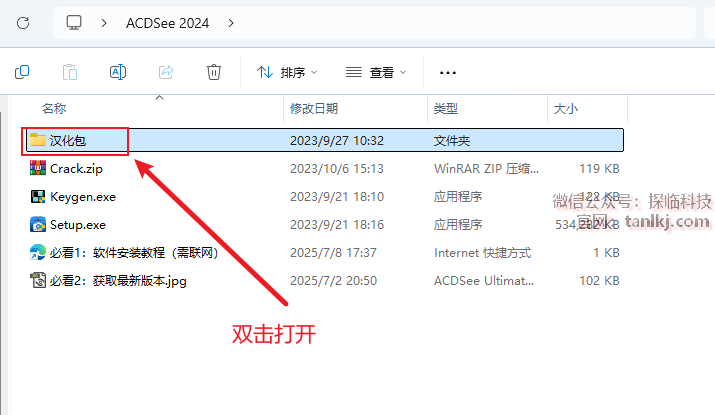Click the Setup.exe installer icon
715x415 pixels.
click(38, 224)
